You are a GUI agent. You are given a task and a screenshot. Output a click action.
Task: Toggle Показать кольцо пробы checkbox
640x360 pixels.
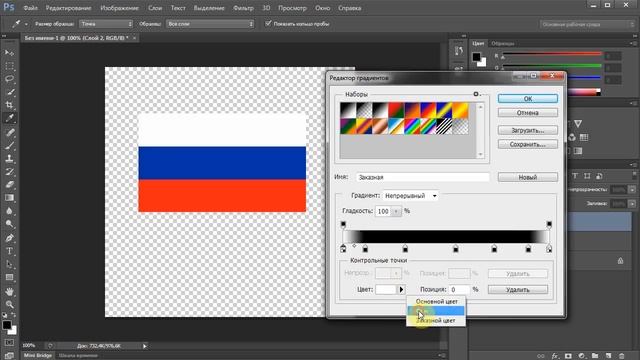coord(268,24)
